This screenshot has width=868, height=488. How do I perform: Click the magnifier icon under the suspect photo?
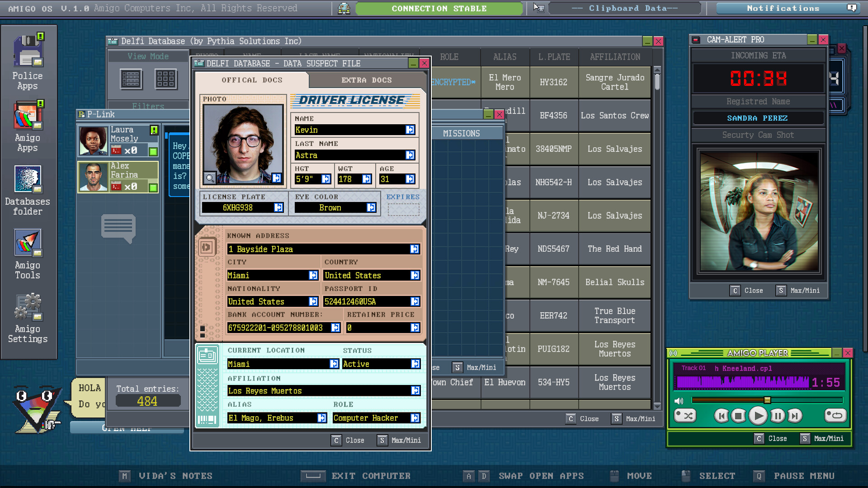pyautogui.click(x=210, y=178)
